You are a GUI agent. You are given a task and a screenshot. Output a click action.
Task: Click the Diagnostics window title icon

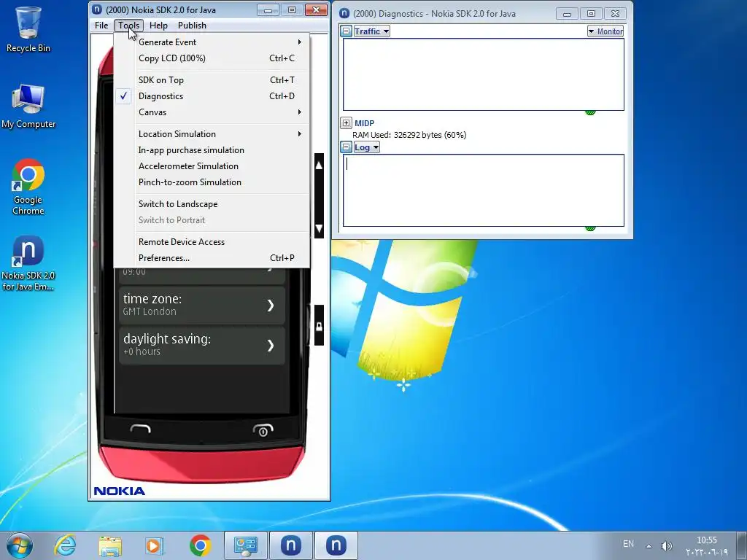[x=344, y=14]
